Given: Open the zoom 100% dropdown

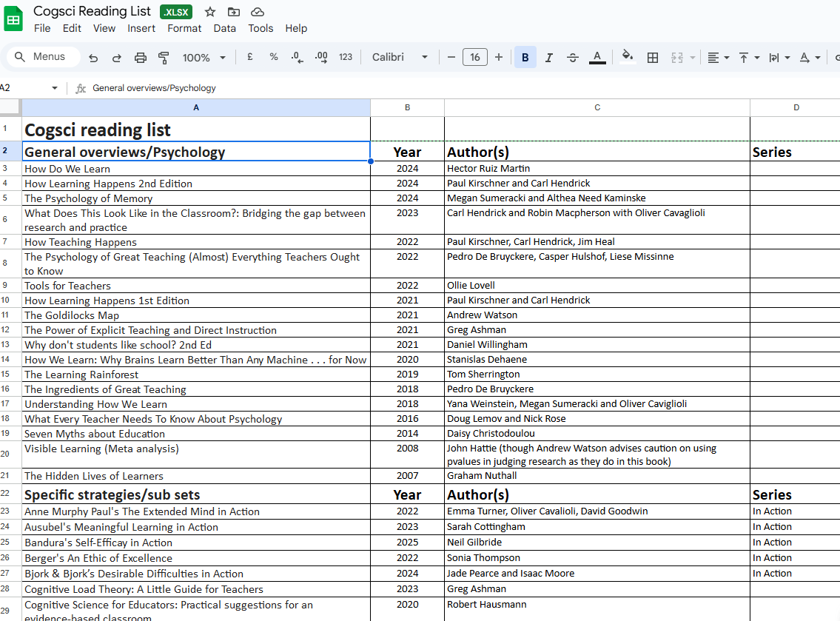Looking at the screenshot, I should 204,57.
